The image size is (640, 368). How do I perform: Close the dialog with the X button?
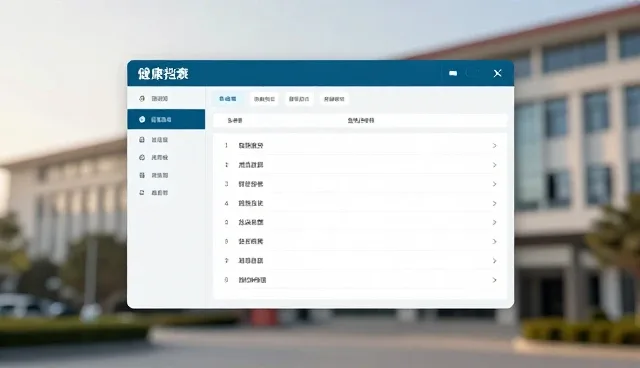(x=498, y=73)
